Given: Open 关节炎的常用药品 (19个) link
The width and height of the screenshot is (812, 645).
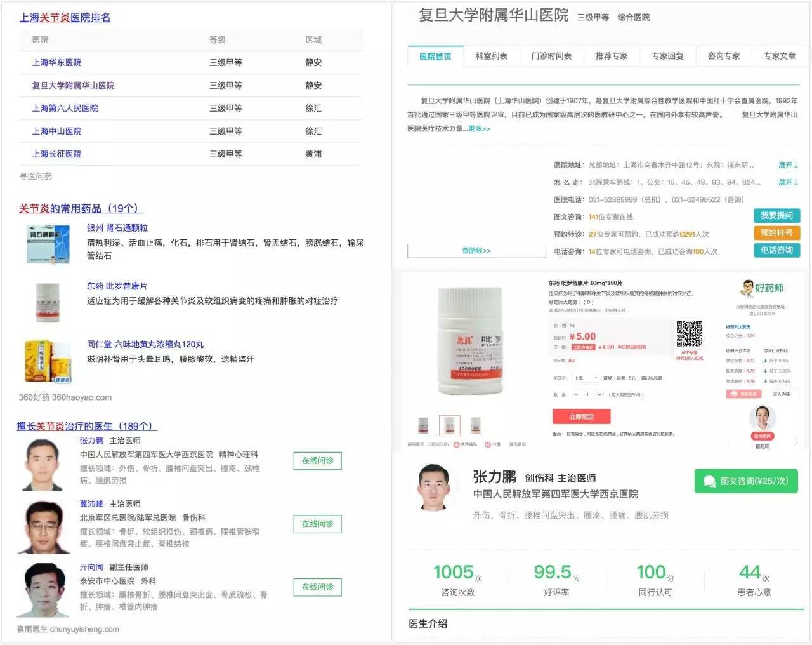Looking at the screenshot, I should (81, 209).
